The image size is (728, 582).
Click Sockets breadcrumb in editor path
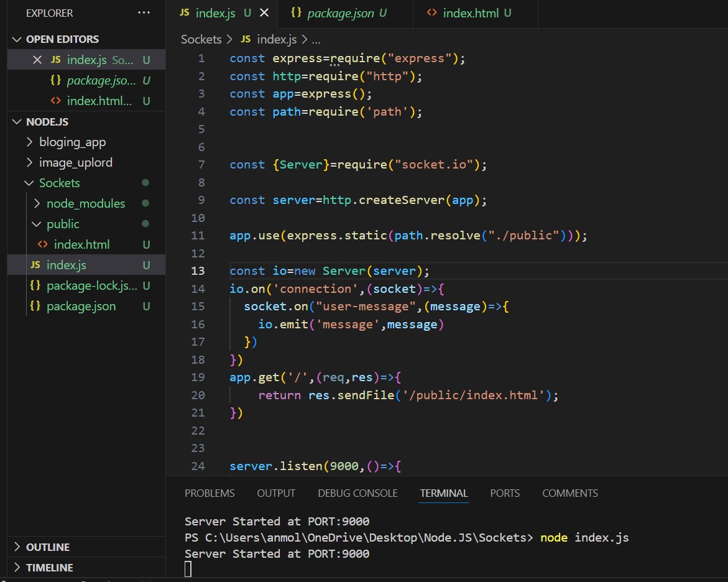coord(201,39)
